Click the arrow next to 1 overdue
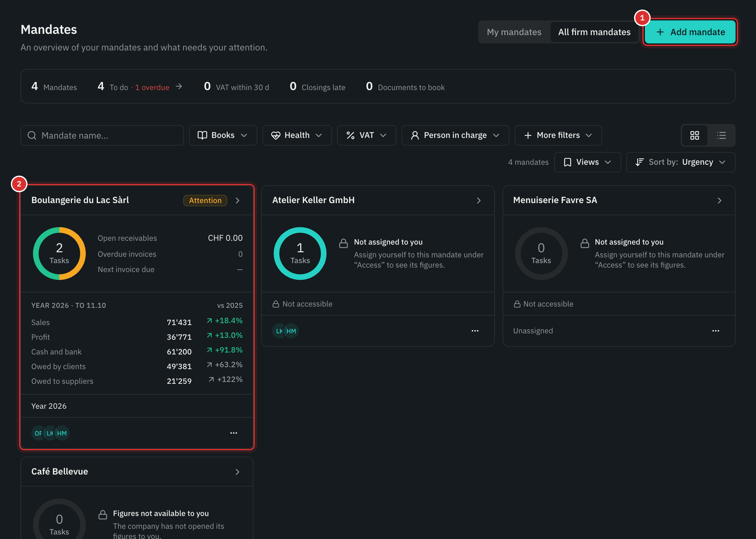Image resolution: width=756 pixels, height=539 pixels. (179, 87)
